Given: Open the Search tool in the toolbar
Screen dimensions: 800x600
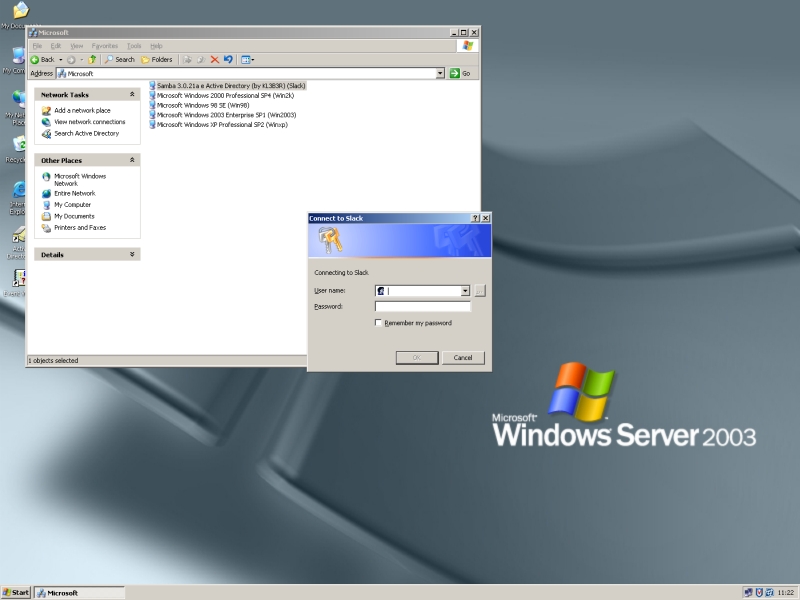Looking at the screenshot, I should 119,60.
